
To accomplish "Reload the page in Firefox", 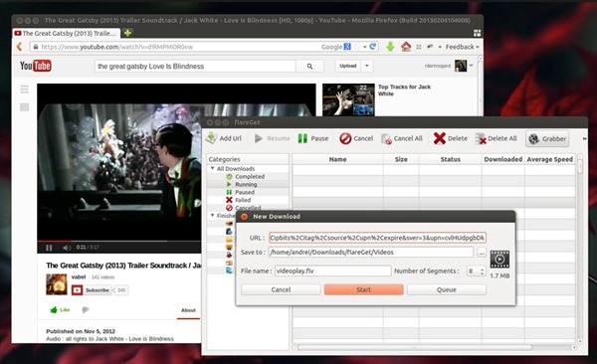I will coord(373,47).
